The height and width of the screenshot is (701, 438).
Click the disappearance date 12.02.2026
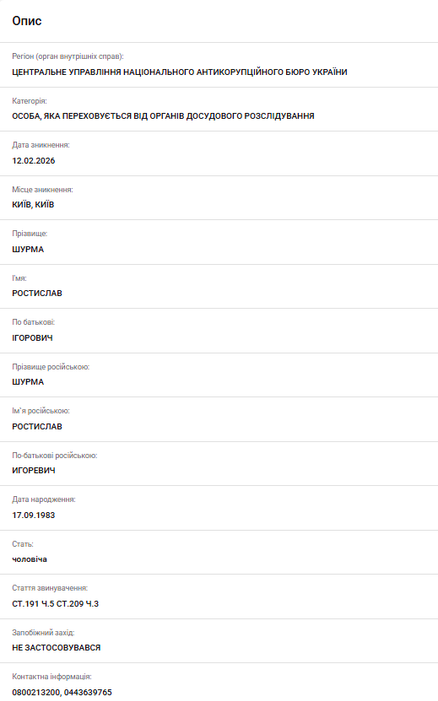click(x=34, y=161)
